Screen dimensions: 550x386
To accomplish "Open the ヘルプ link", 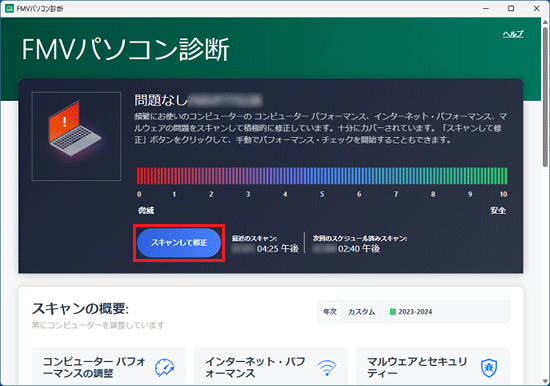I will click(x=513, y=34).
